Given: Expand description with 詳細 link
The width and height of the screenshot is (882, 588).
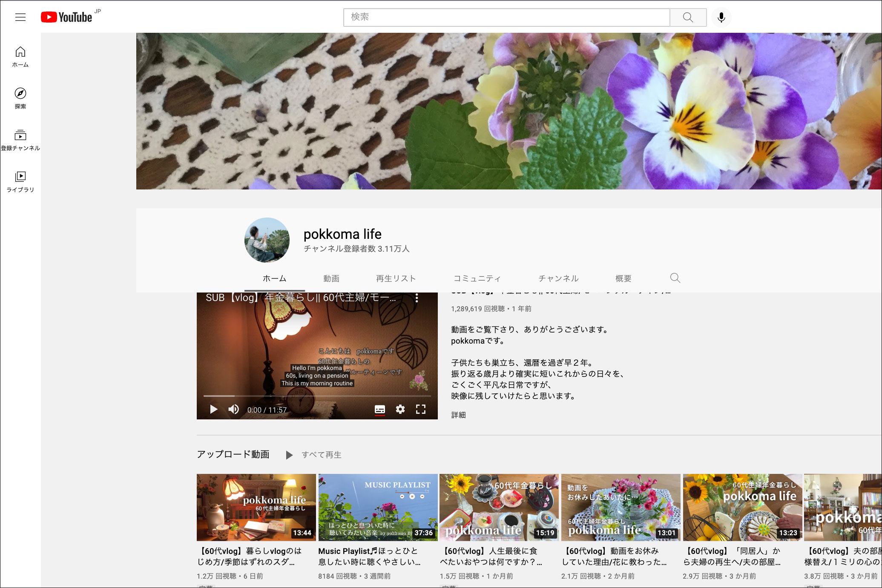Looking at the screenshot, I should pyautogui.click(x=458, y=415).
